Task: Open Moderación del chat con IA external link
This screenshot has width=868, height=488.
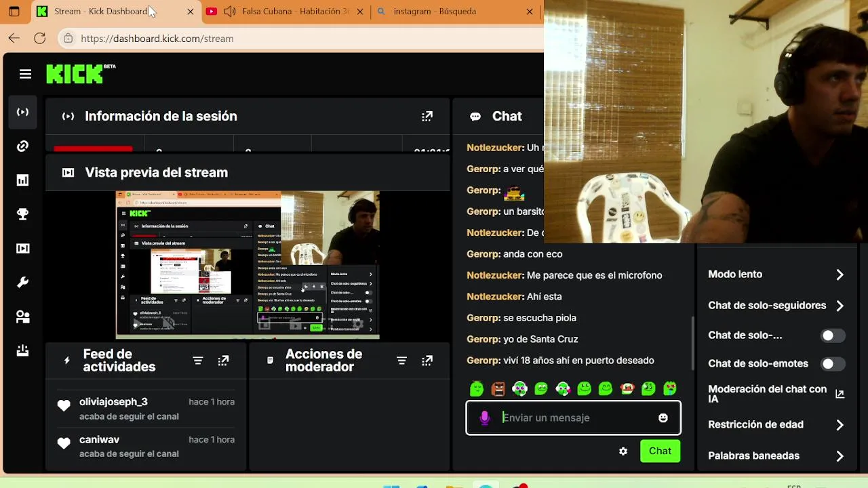Action: tap(840, 394)
